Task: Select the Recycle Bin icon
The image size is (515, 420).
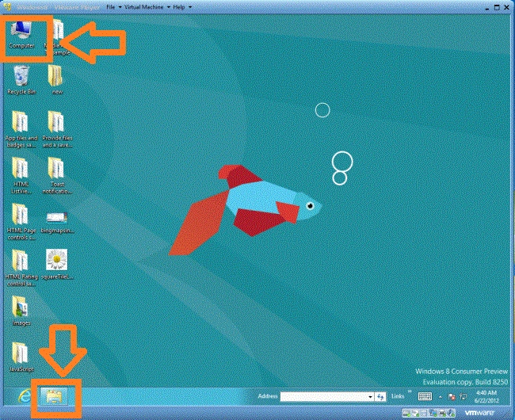Action: click(21, 80)
